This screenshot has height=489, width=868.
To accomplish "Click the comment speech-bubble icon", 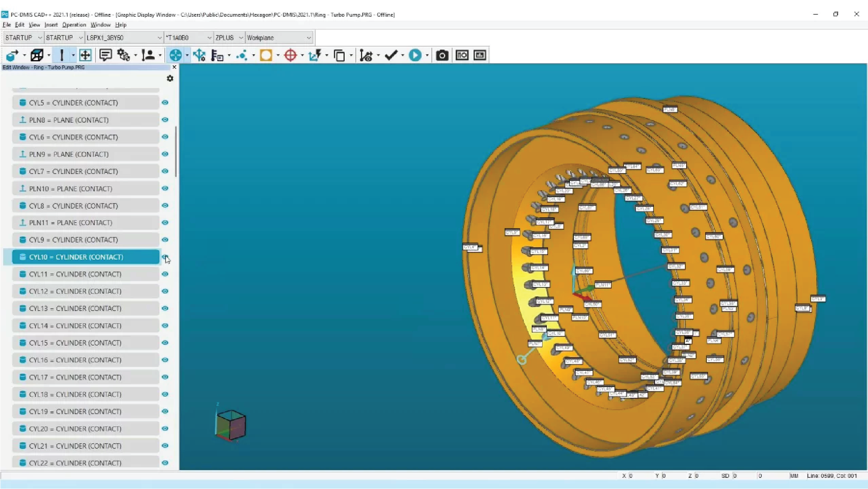I will point(105,55).
